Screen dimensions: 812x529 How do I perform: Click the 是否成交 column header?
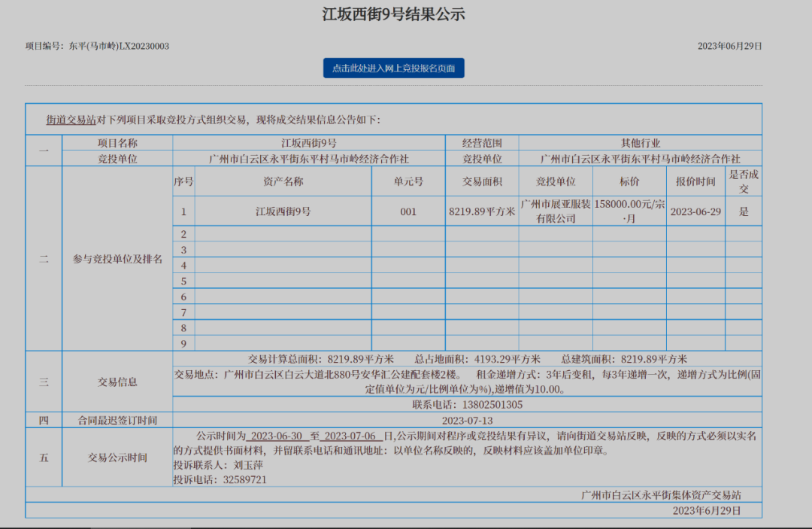point(744,181)
